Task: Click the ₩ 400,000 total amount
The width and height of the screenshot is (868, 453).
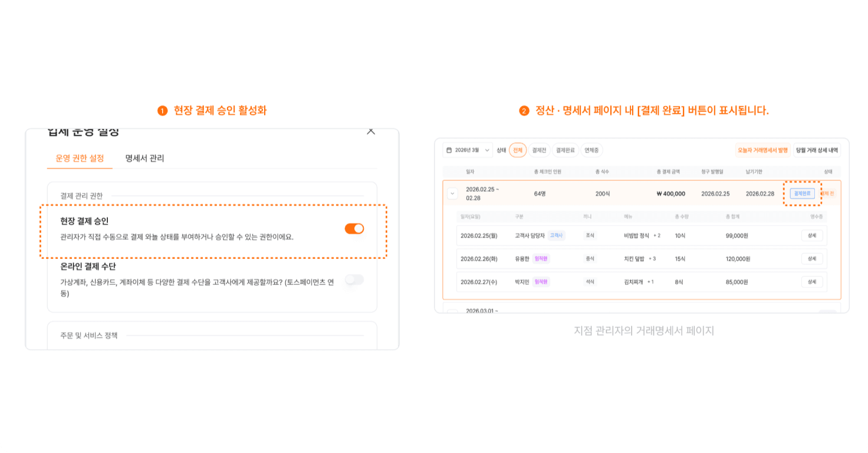Action: [x=671, y=193]
